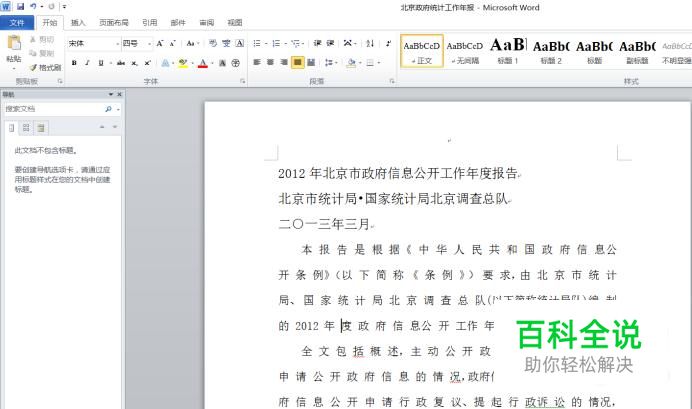Click Show/Hide paragraph marks icon

[388, 43]
